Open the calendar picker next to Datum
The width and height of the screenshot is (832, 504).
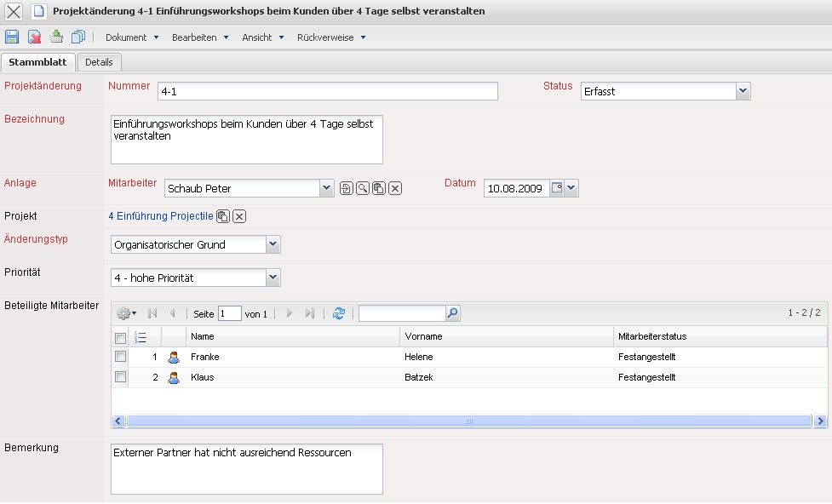(x=558, y=188)
